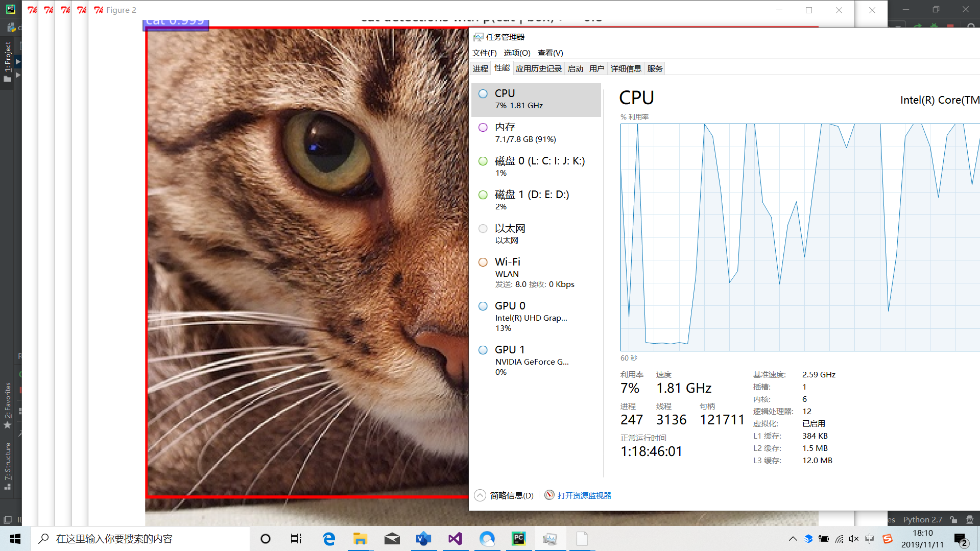Switch to Visual Studio on taskbar

456,539
